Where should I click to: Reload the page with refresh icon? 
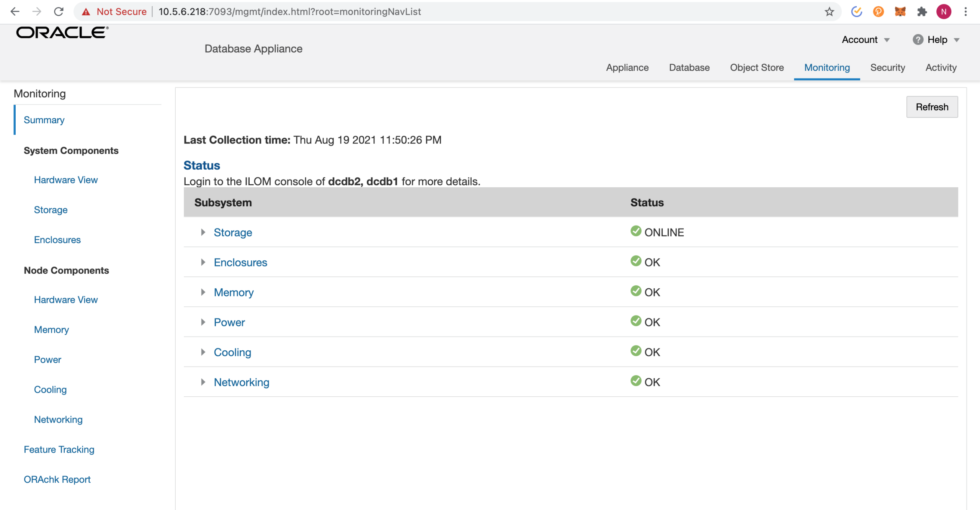[59, 11]
